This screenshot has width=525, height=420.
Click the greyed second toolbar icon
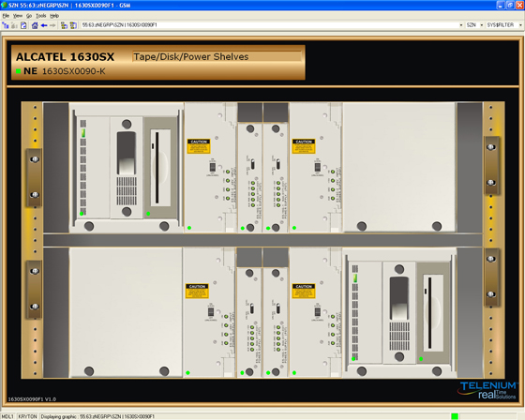point(14,25)
